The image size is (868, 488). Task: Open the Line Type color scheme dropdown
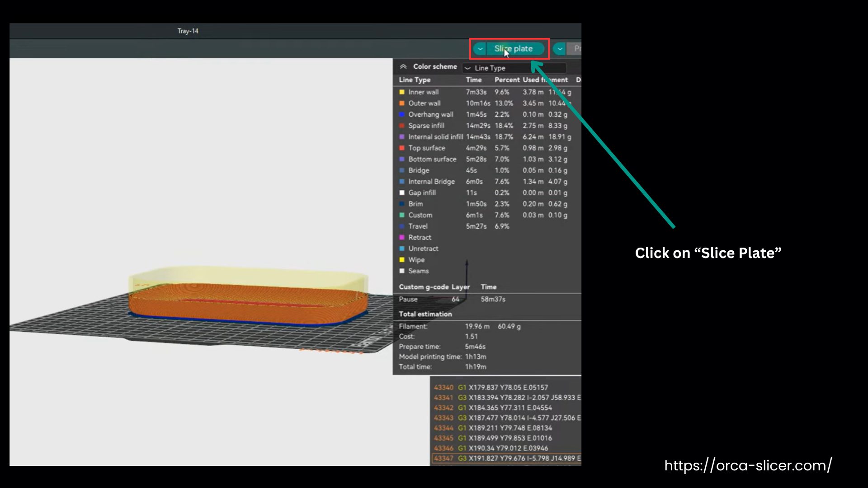(514, 68)
